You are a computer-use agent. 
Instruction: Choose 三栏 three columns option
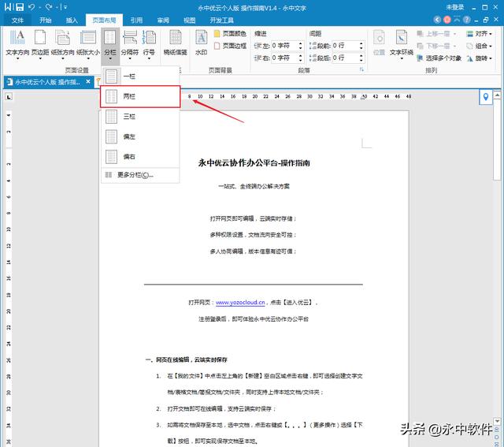tap(140, 116)
